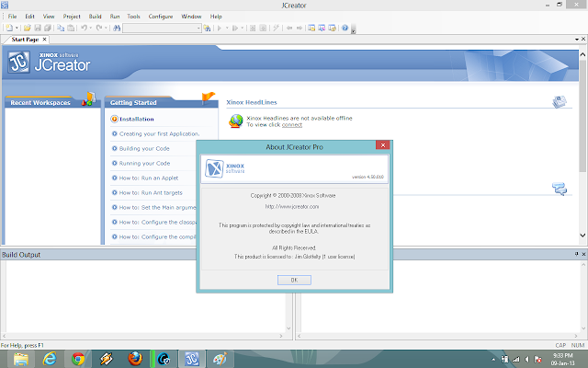Toggle the second view window icon
The image size is (588, 368).
click(322, 28)
